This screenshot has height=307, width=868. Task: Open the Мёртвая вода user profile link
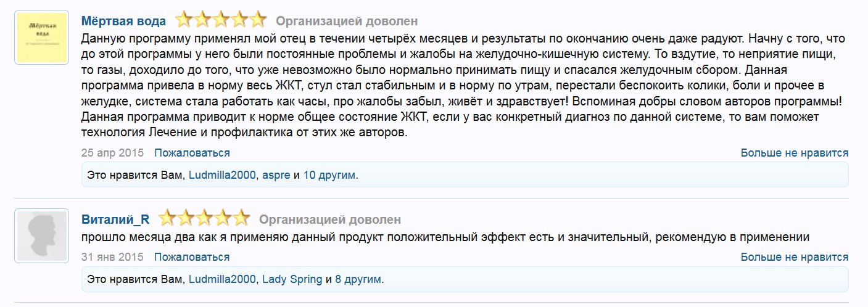[123, 22]
